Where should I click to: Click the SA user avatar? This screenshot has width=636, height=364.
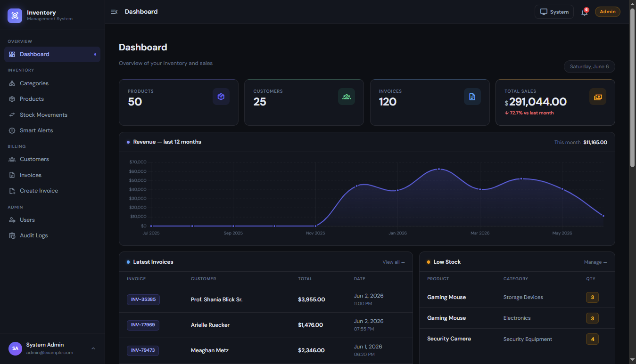pos(15,348)
